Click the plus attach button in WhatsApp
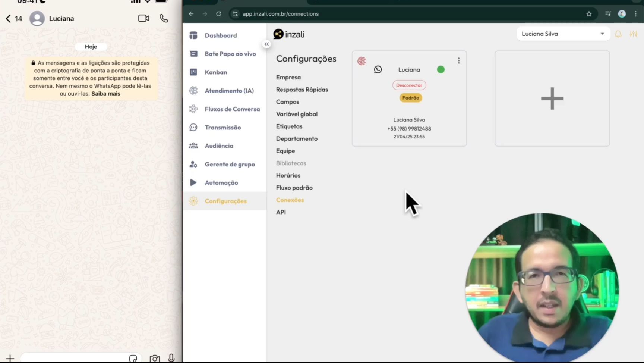The height and width of the screenshot is (363, 644). [x=10, y=359]
